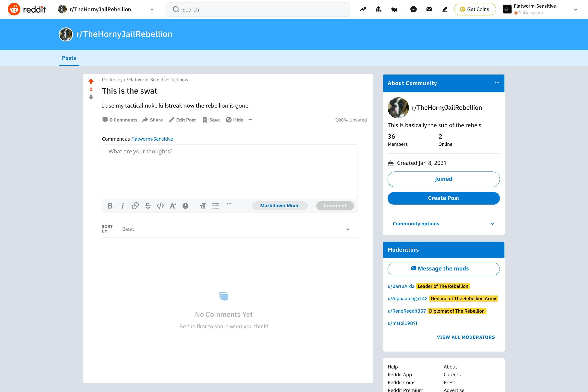Screen dimensions: 588x392
Task: Toggle the Joined membership button
Action: click(443, 179)
